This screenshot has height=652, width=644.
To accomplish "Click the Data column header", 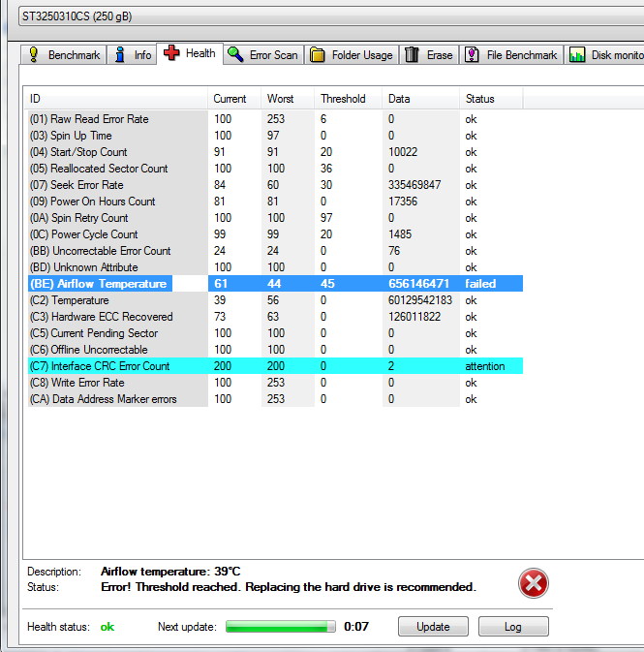I will (420, 99).
